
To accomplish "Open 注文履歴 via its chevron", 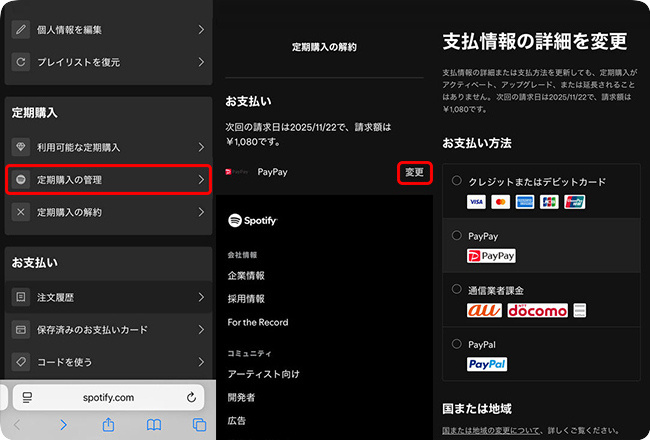I will (x=201, y=297).
